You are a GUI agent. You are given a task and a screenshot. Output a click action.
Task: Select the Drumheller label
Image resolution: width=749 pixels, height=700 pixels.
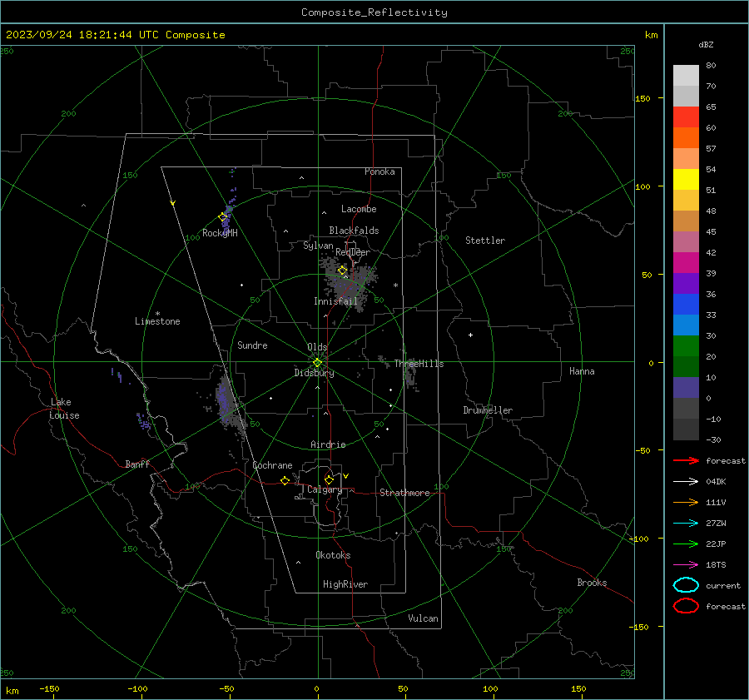click(488, 410)
